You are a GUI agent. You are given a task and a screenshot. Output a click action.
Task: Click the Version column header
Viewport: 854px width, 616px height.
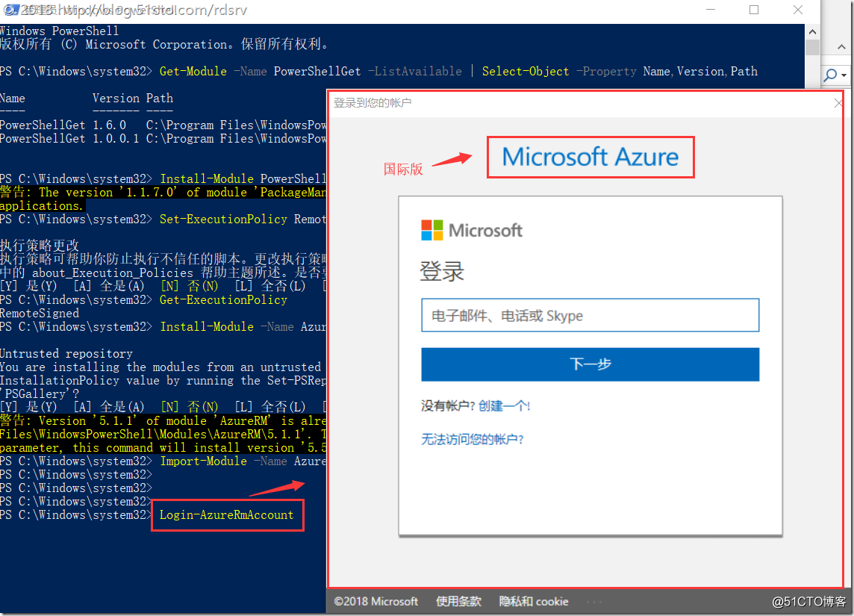click(x=116, y=98)
